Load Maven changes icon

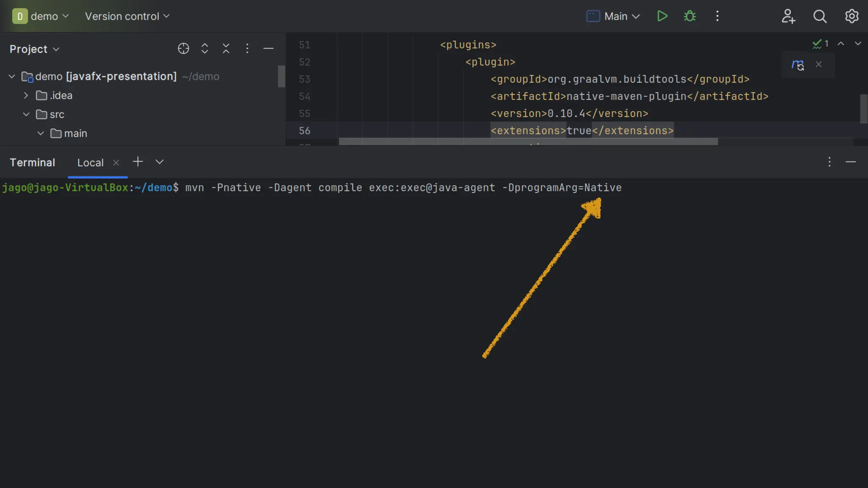click(x=798, y=65)
